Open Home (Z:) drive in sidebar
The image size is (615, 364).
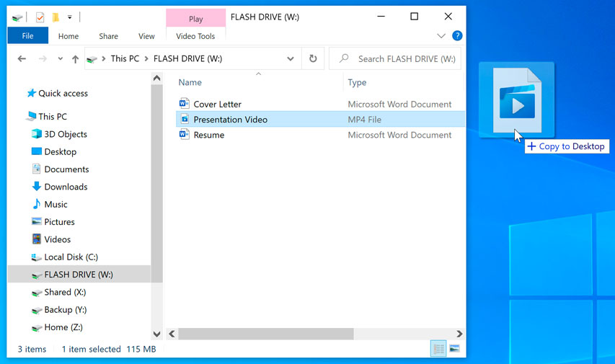coord(63,327)
